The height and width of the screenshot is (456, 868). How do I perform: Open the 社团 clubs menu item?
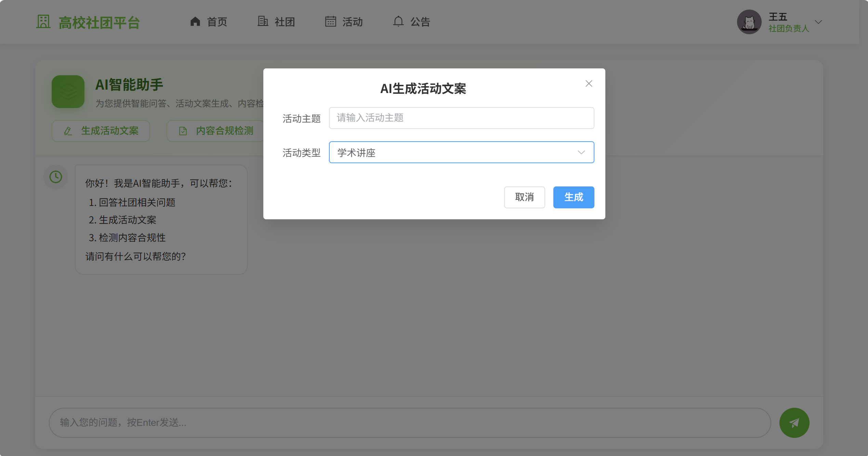pos(276,22)
